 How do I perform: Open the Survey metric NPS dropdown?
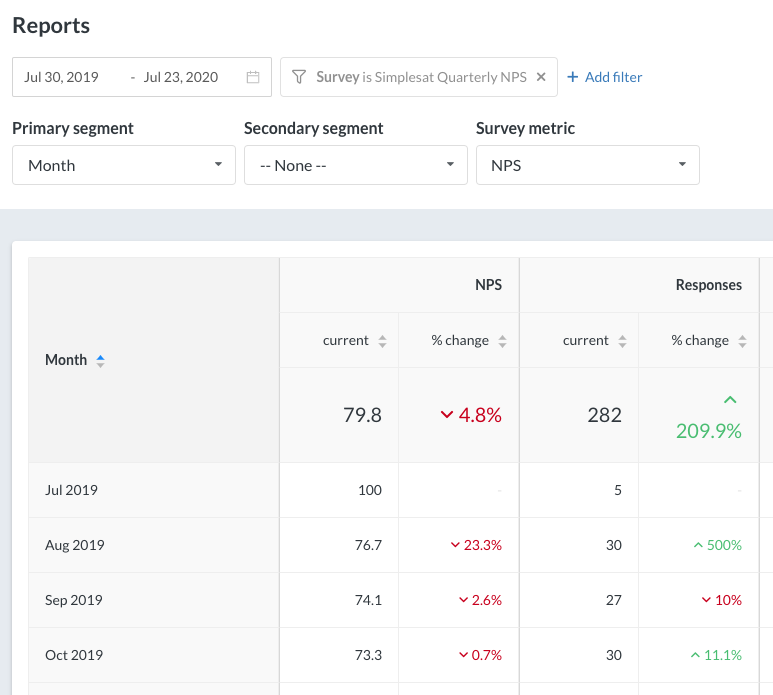pos(588,165)
